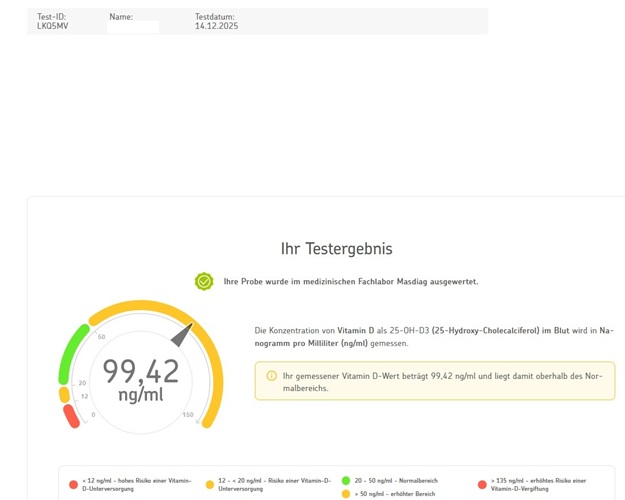This screenshot has height=500, width=625.
Task: Click the red dot for over 135 ng/ml
Action: point(482,485)
